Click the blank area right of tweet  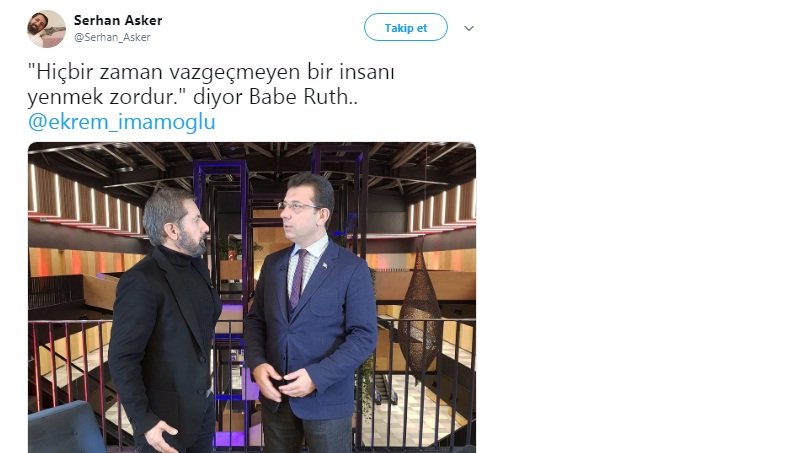[x=638, y=230]
